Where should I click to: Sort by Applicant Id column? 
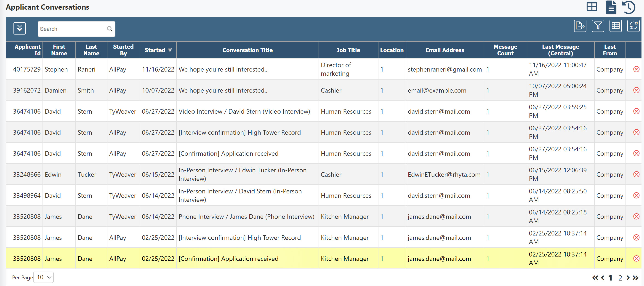click(x=24, y=50)
